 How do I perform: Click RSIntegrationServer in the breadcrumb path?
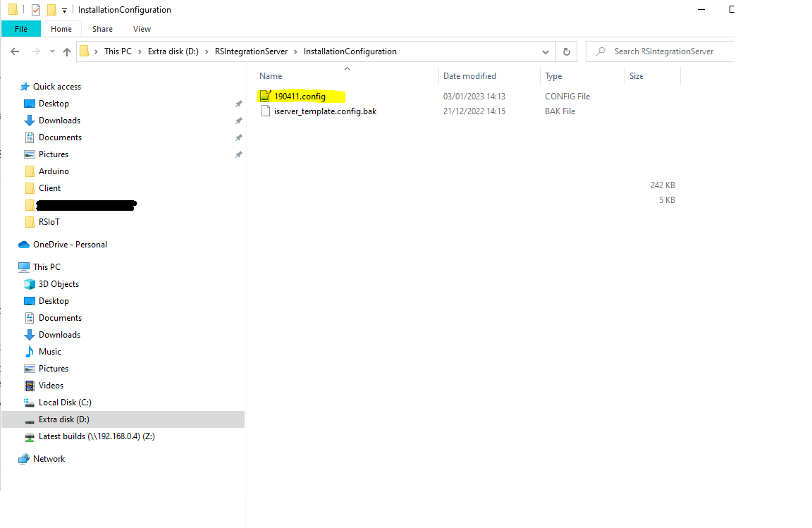(251, 51)
